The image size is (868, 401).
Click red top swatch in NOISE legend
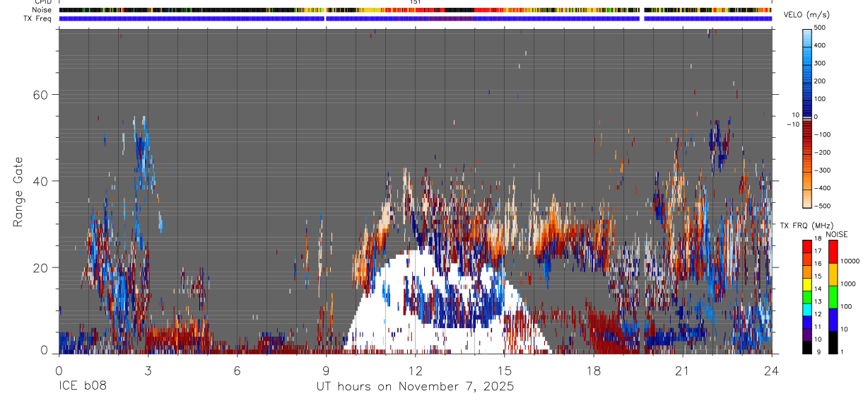point(832,252)
